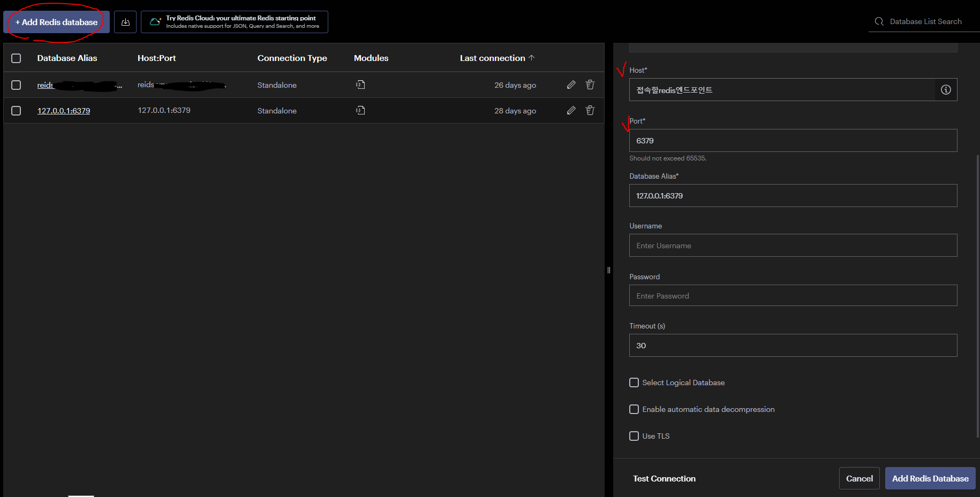Image resolution: width=980 pixels, height=497 pixels.
Task: Enable automatic data decompression checkbox
Action: (x=634, y=409)
